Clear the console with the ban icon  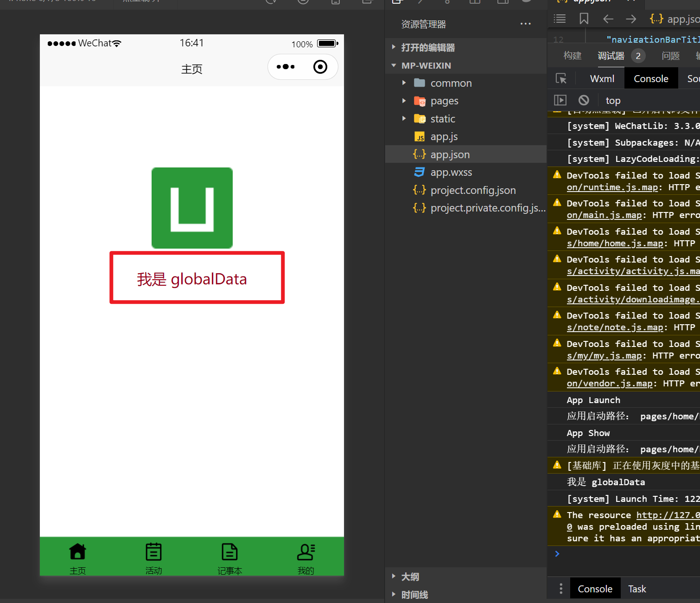pyautogui.click(x=584, y=100)
